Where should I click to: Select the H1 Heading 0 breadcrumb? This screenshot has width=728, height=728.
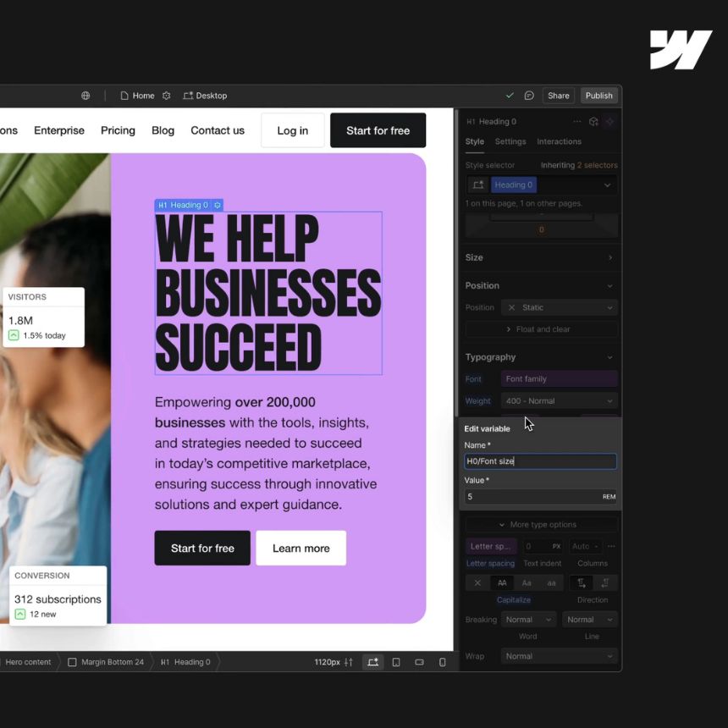click(185, 662)
